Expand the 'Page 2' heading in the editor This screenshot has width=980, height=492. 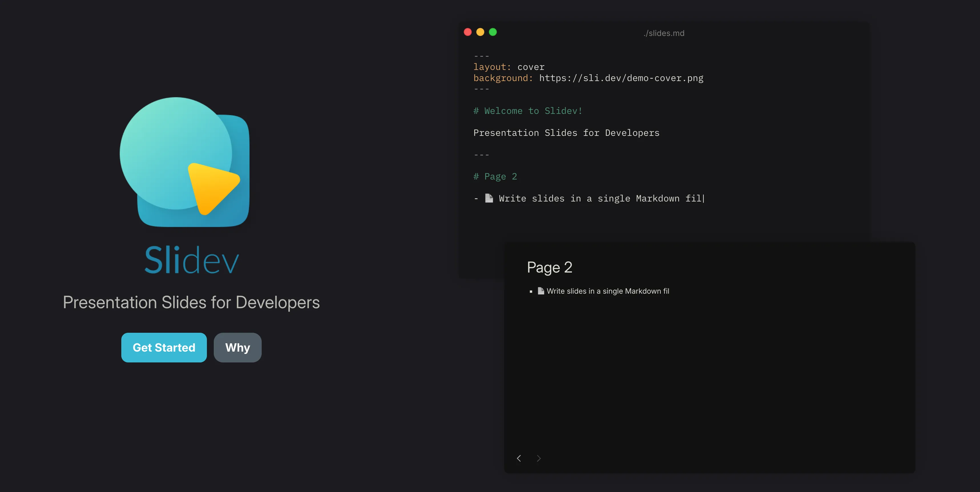(x=495, y=176)
